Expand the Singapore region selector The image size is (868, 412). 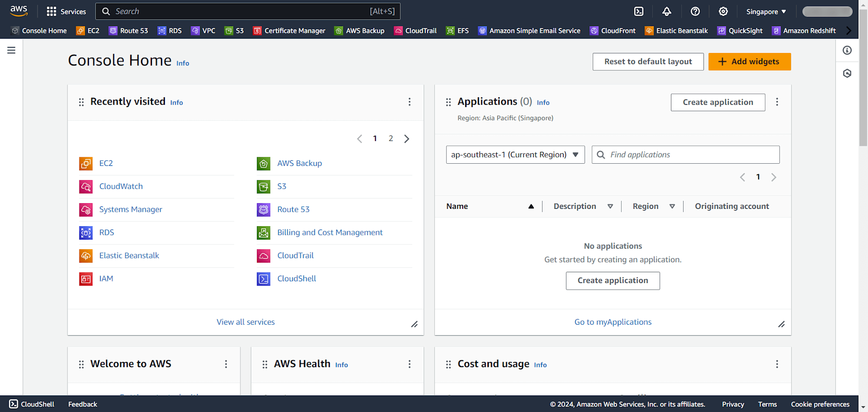766,12
